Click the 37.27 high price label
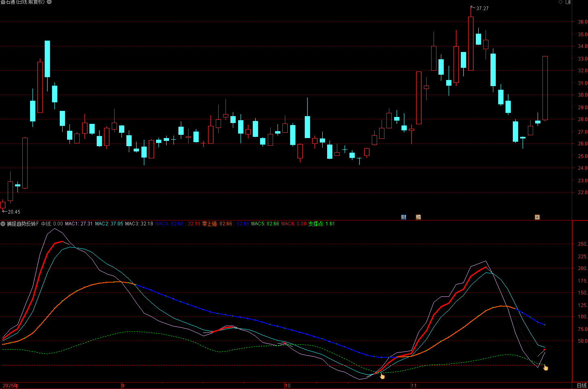The image size is (588, 389). point(482,9)
